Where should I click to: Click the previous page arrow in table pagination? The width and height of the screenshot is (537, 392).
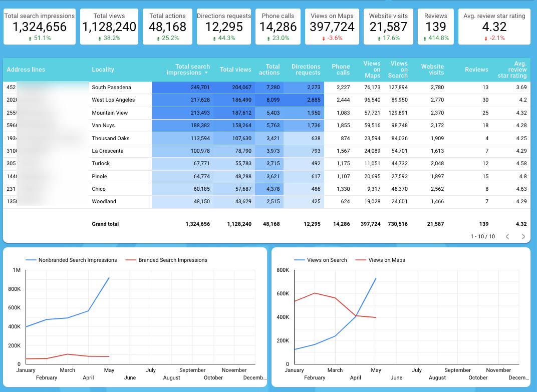coord(507,236)
